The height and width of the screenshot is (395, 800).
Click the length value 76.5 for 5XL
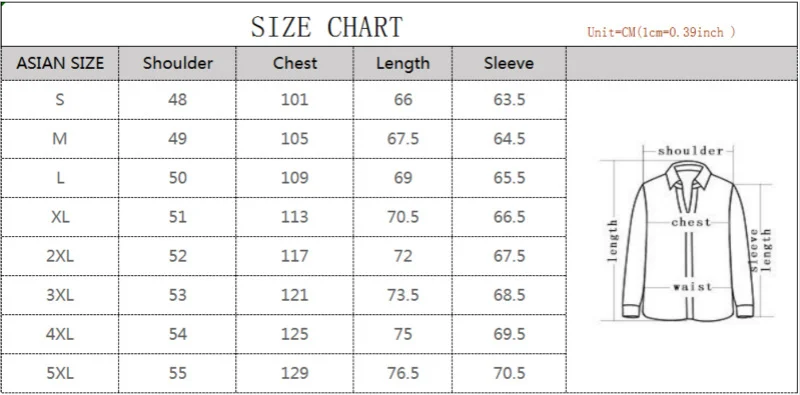point(403,373)
